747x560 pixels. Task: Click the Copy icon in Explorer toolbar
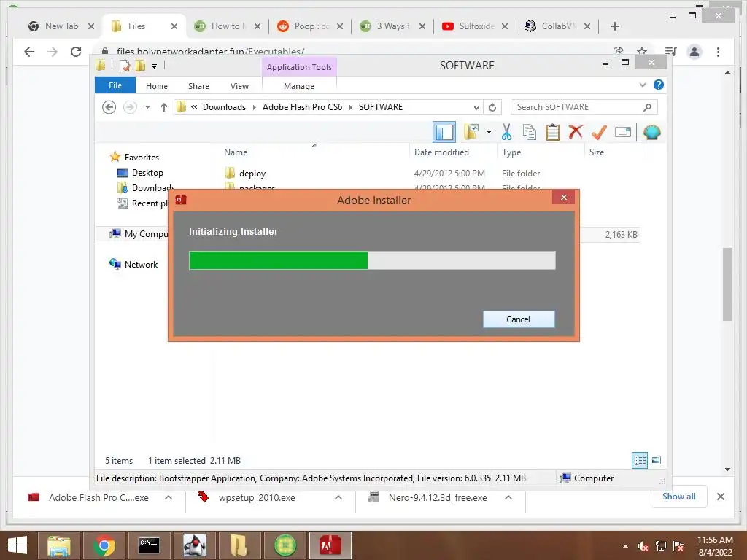tap(530, 132)
